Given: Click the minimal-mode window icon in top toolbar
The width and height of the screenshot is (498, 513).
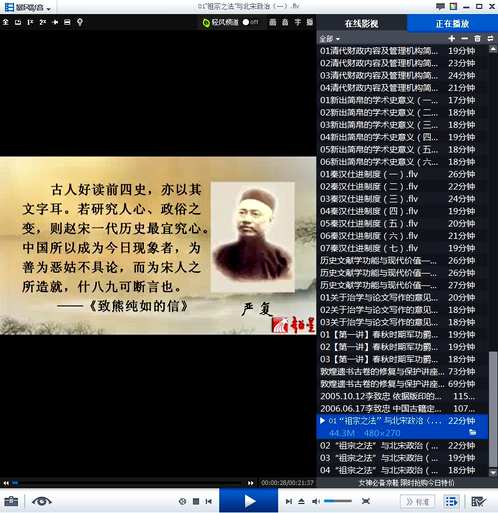Looking at the screenshot, I should [18, 22].
